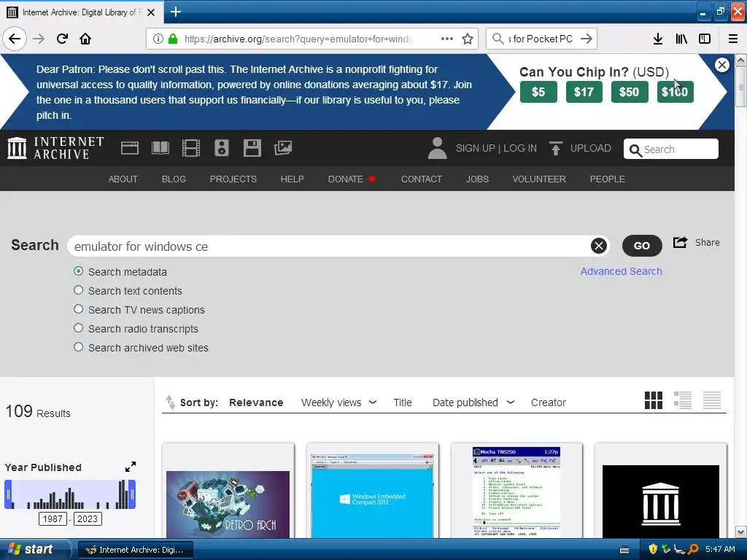This screenshot has height=560, width=747.
Task: Donate $17 button
Action: (584, 92)
